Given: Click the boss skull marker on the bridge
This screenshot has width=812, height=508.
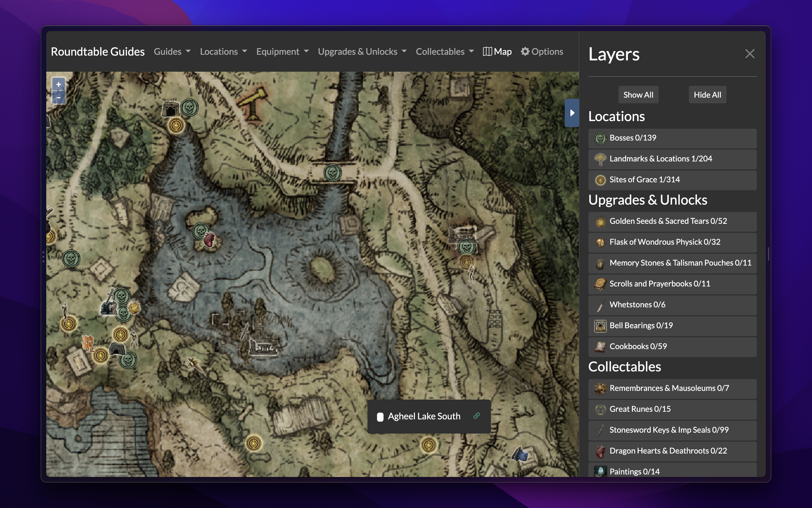Looking at the screenshot, I should [x=332, y=173].
